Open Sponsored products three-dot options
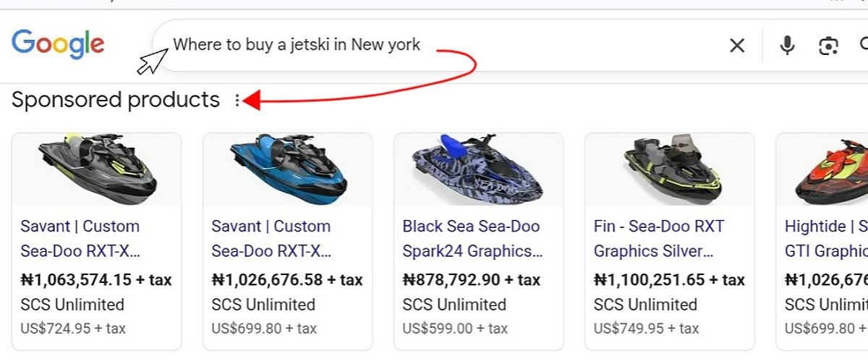Screen dimensions: 868x364 tap(237, 101)
